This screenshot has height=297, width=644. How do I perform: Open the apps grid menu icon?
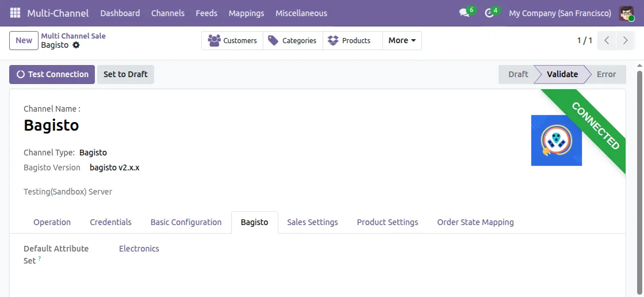click(x=15, y=13)
